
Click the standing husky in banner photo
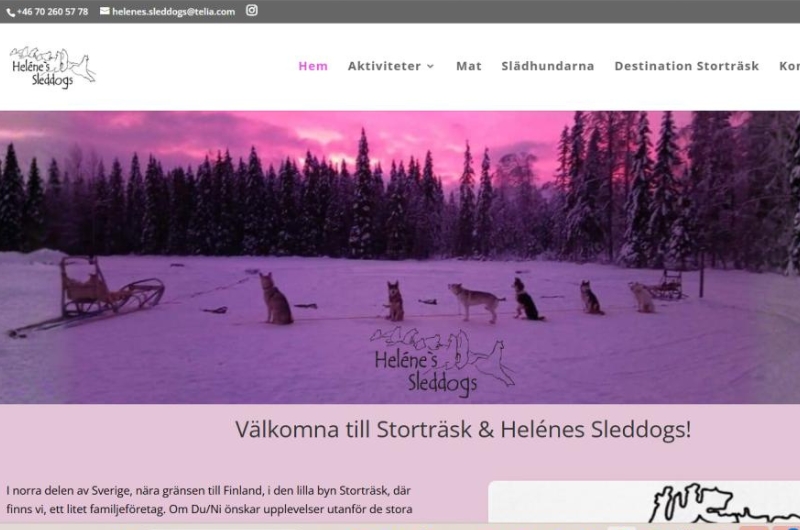(476, 301)
